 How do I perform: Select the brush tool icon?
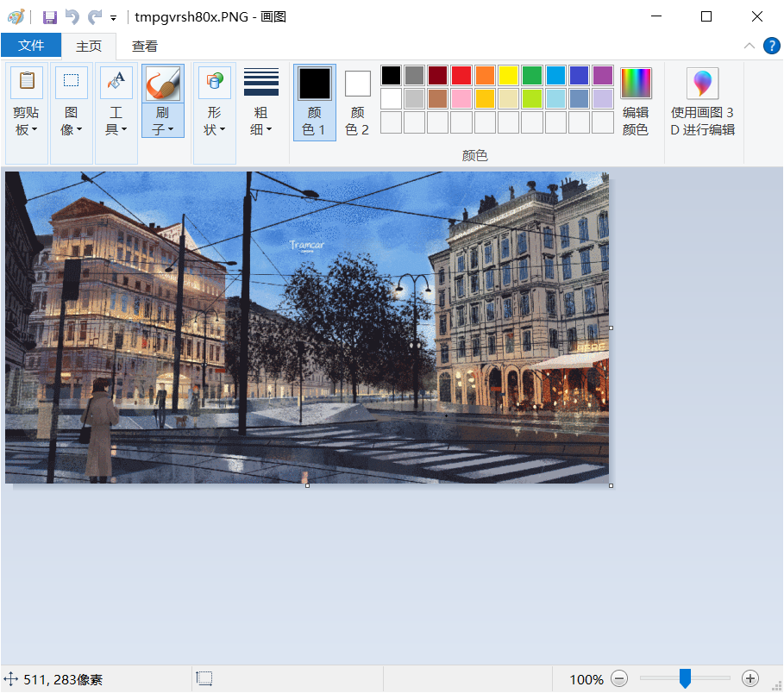click(163, 83)
